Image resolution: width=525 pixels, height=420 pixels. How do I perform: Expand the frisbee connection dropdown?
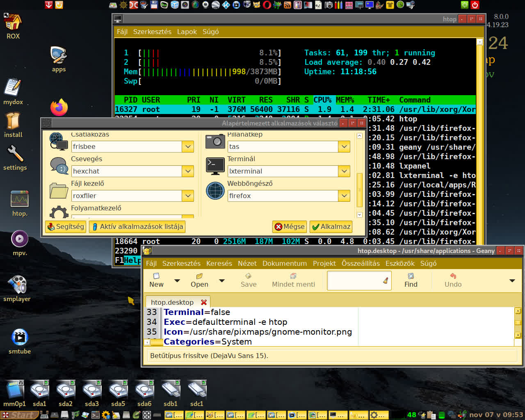pos(188,146)
